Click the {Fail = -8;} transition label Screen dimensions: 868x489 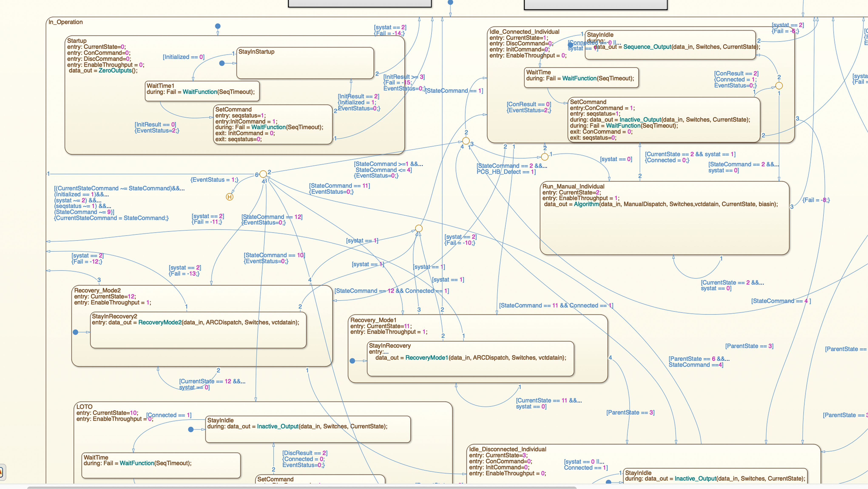816,200
